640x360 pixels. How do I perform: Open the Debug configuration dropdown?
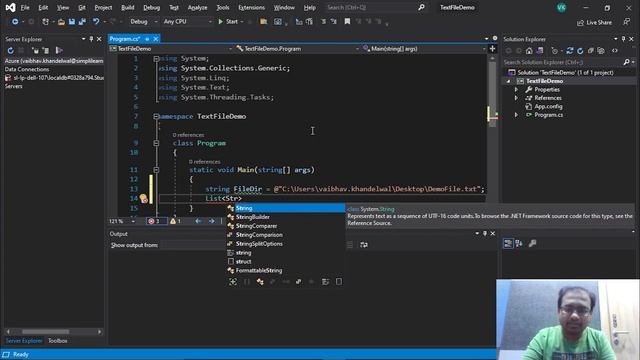coord(144,22)
